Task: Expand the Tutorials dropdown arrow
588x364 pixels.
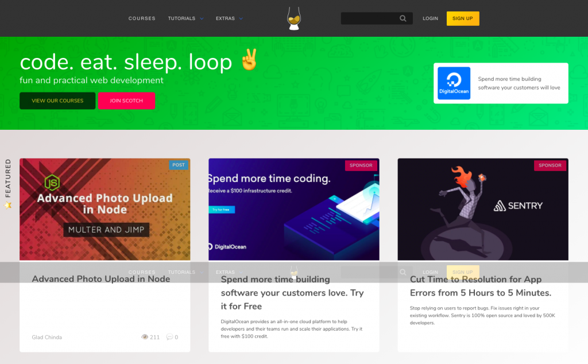Action: (202, 18)
